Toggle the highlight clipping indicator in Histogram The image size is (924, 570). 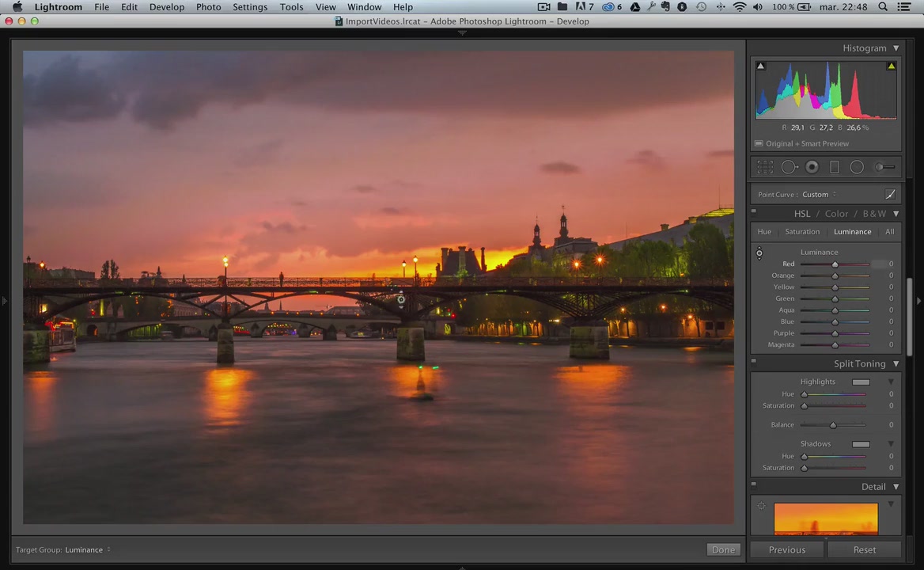(891, 66)
